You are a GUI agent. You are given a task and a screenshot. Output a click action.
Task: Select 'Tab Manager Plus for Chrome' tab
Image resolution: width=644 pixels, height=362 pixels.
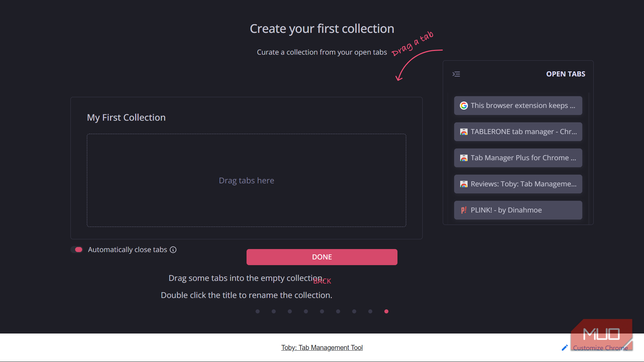tap(518, 158)
